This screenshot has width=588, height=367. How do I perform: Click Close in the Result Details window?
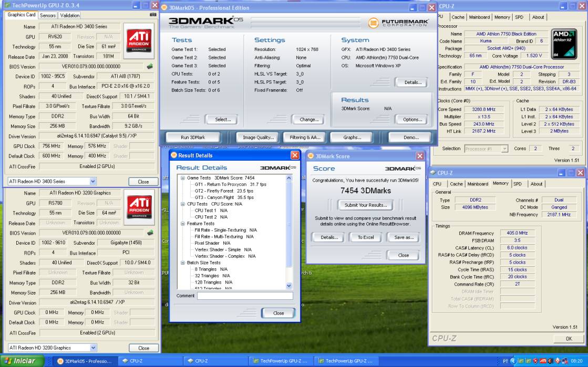[x=278, y=313]
